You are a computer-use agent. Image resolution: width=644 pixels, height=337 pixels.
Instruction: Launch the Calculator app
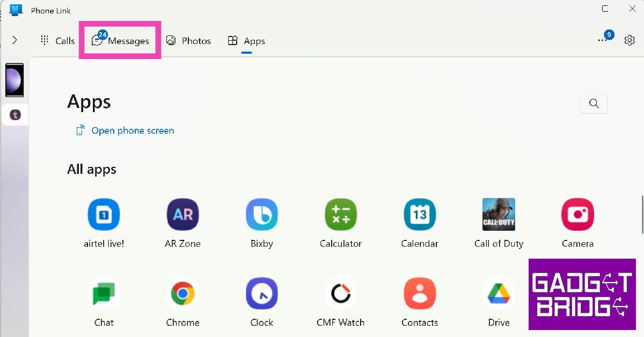click(x=341, y=215)
